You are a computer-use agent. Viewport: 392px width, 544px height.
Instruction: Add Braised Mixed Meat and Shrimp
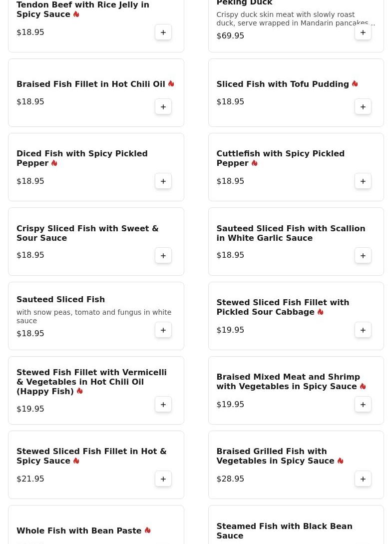pyautogui.click(x=363, y=405)
